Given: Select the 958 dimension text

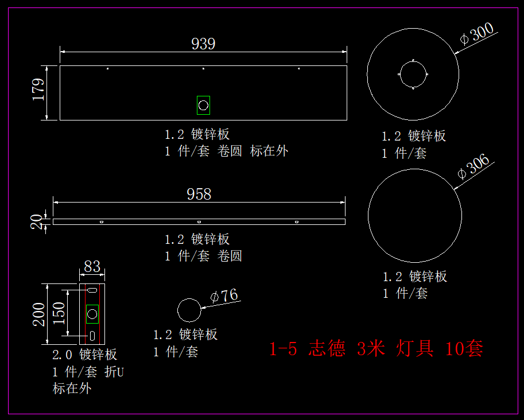Looking at the screenshot, I should pos(199,194).
